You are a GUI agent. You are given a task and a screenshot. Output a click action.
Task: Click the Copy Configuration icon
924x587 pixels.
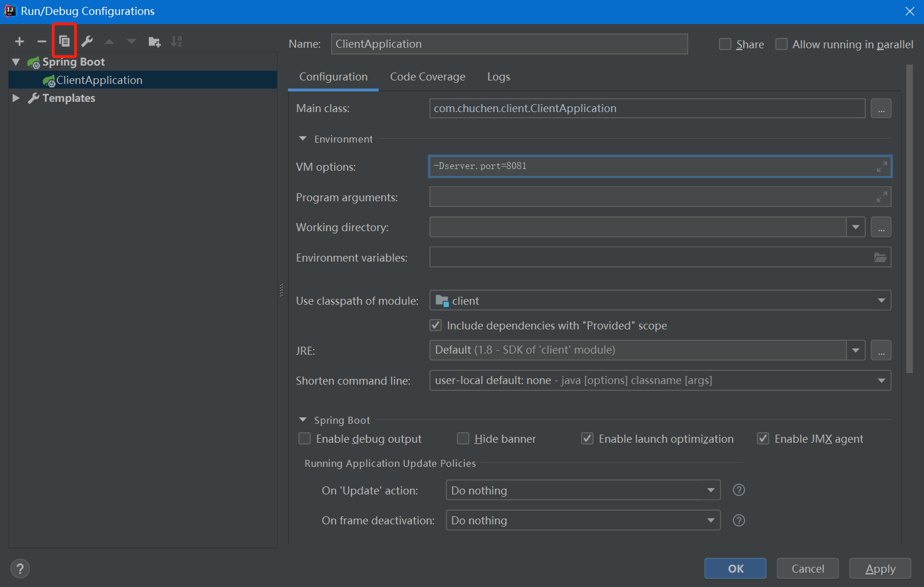coord(64,41)
